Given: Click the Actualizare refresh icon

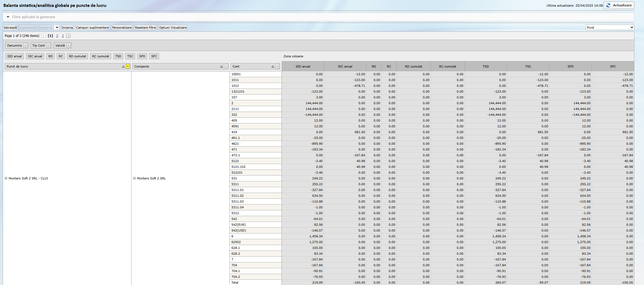Looking at the screenshot, I should tap(608, 6).
